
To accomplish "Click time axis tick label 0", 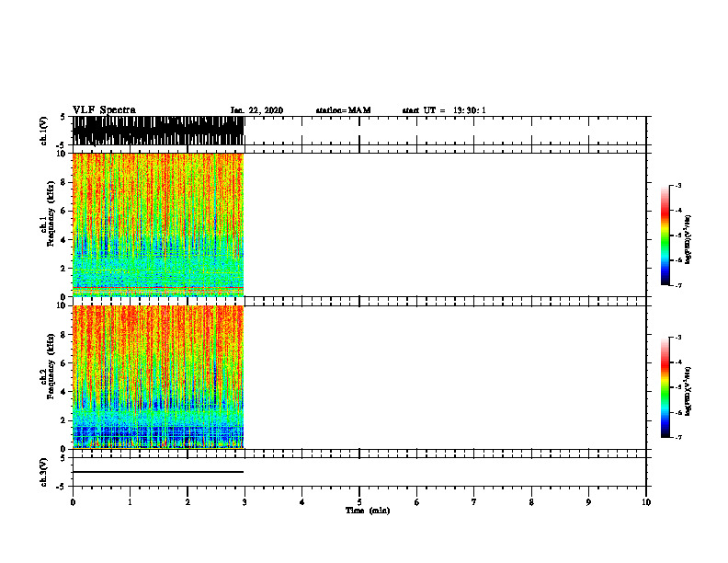I will [73, 502].
